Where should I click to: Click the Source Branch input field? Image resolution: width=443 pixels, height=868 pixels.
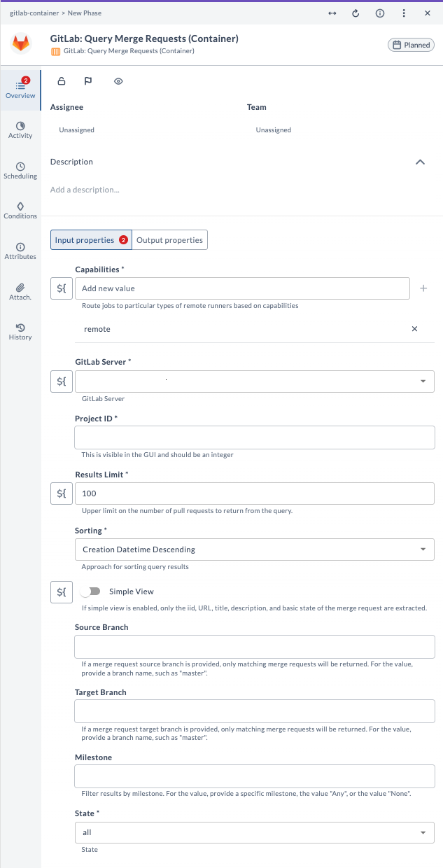(x=255, y=647)
